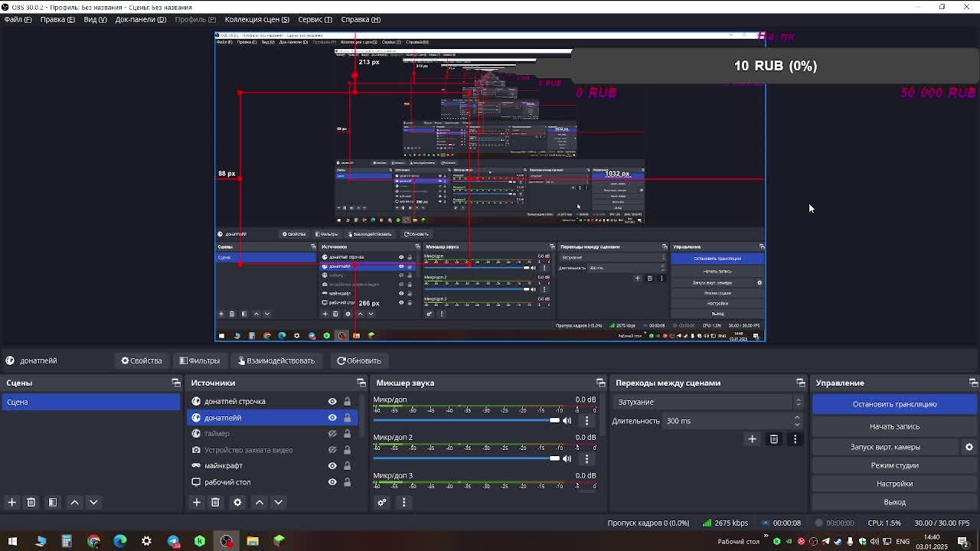Move scene down arrow in Scenes panel

click(x=93, y=502)
